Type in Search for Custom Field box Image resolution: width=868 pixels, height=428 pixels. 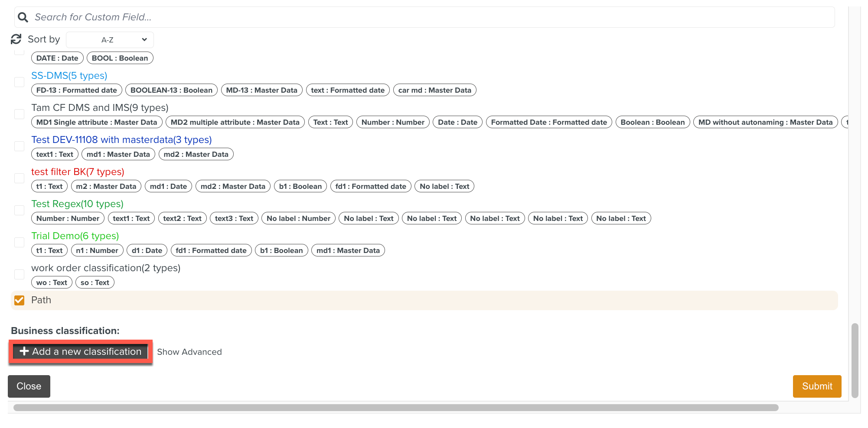(429, 17)
